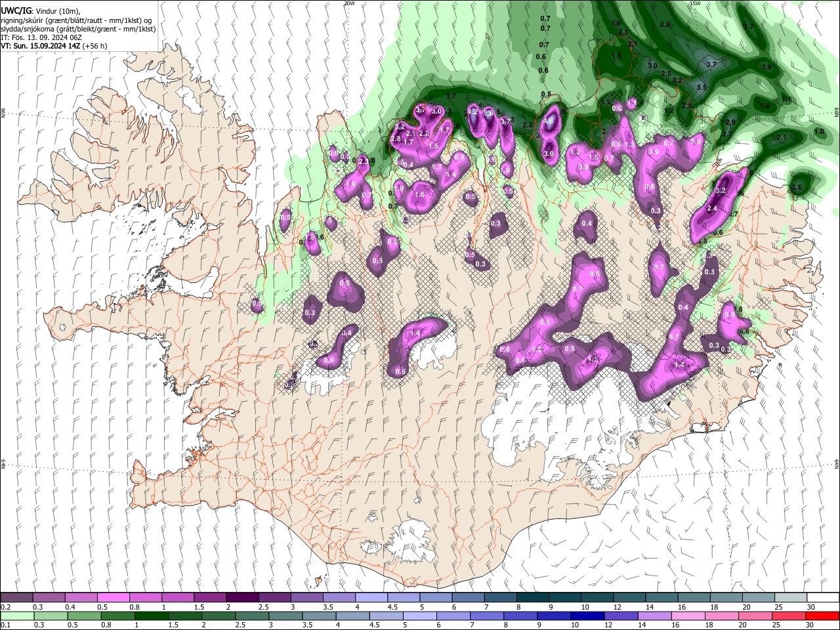Select the medium blue 8 swatch, lower legend row

point(521,616)
